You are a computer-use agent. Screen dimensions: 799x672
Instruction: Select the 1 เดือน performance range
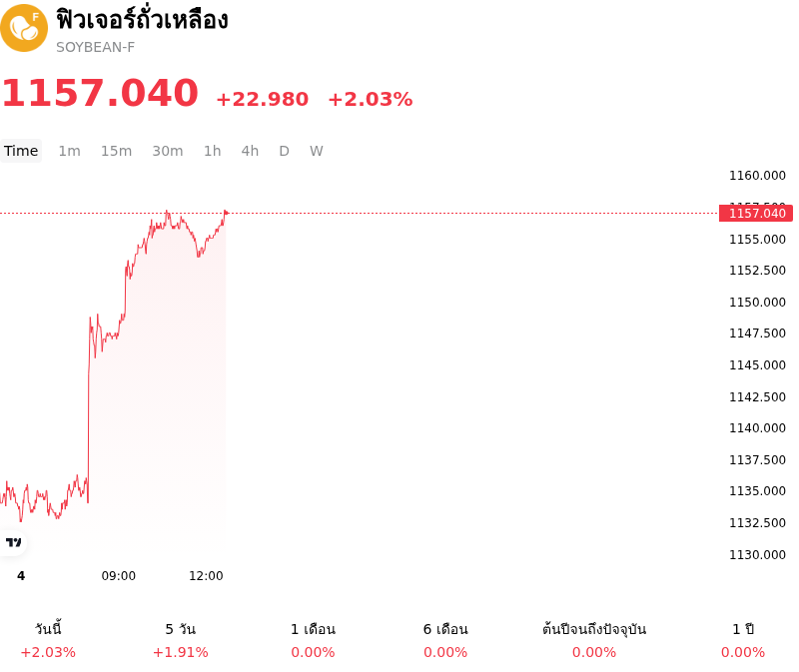click(313, 640)
